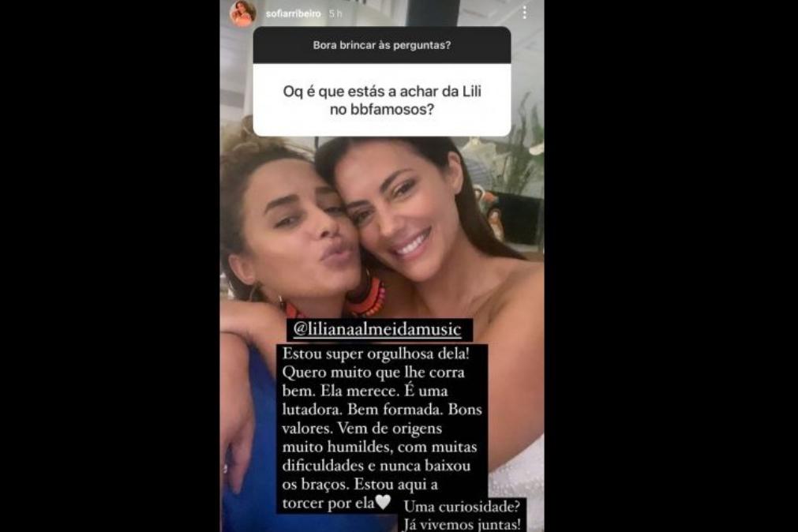Viewport: 798px width, 532px height.
Task: Open the sofiarribeiro profile avatar
Action: pos(243,13)
